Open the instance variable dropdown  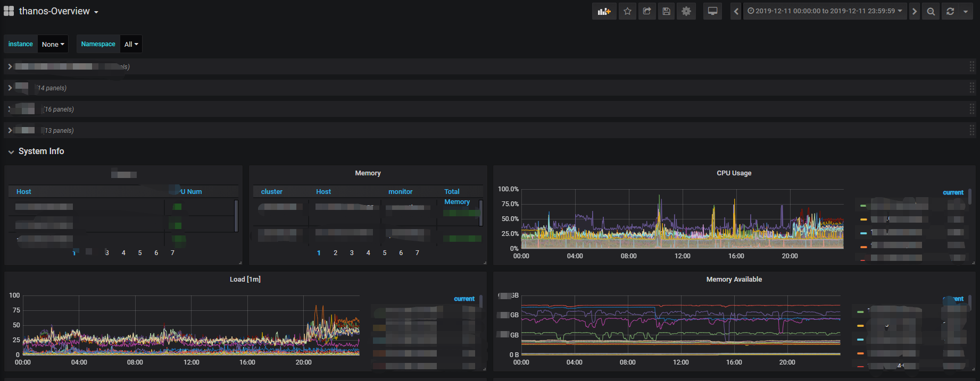(53, 44)
